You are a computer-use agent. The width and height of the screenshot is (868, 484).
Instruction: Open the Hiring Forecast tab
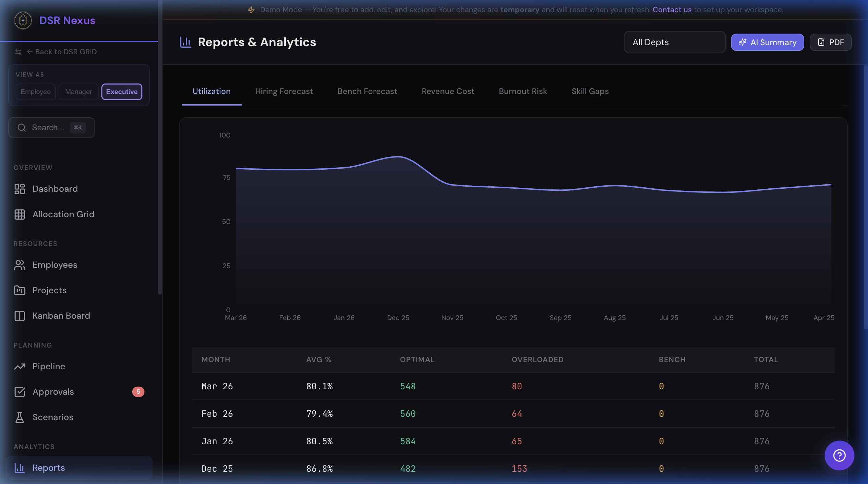284,91
